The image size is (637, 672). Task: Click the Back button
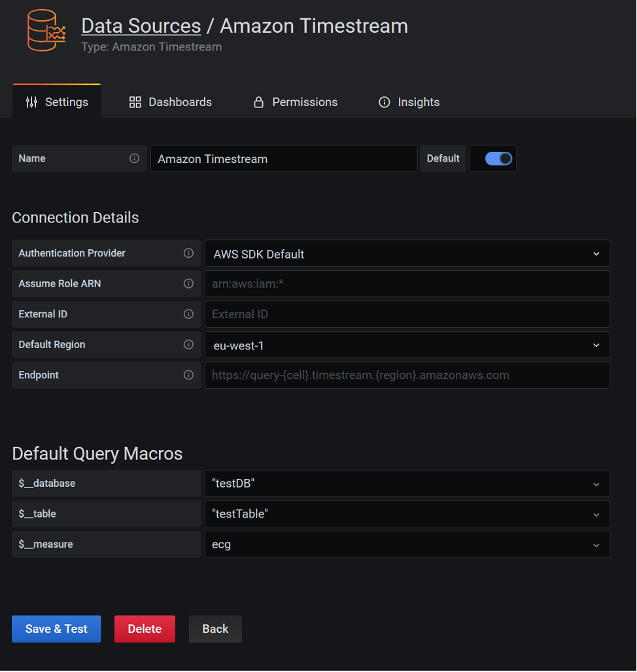pos(215,629)
